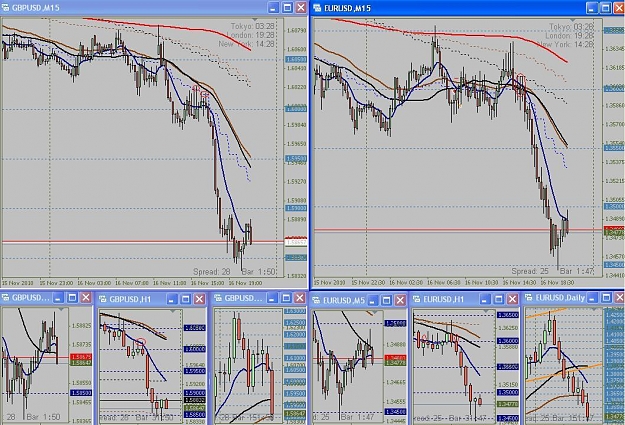The image size is (625, 425).
Task: Click the EURUSD,M15 window title text
Action: 348,8
